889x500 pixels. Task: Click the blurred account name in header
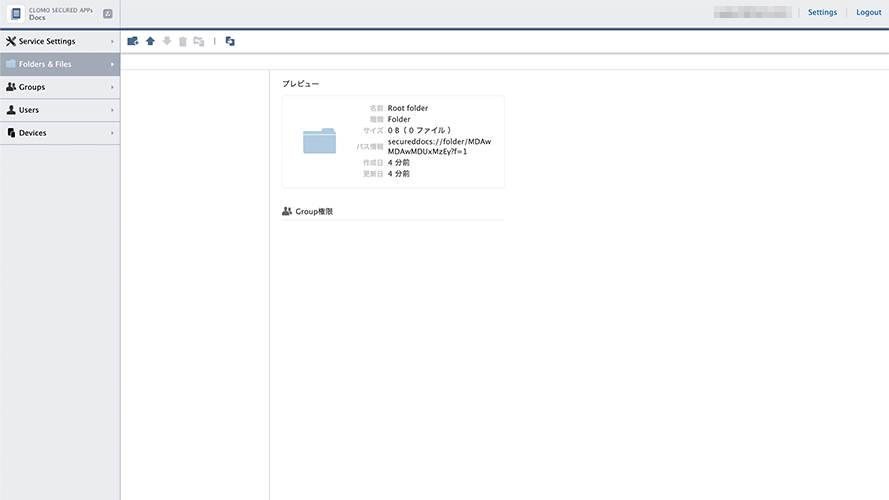tap(752, 12)
